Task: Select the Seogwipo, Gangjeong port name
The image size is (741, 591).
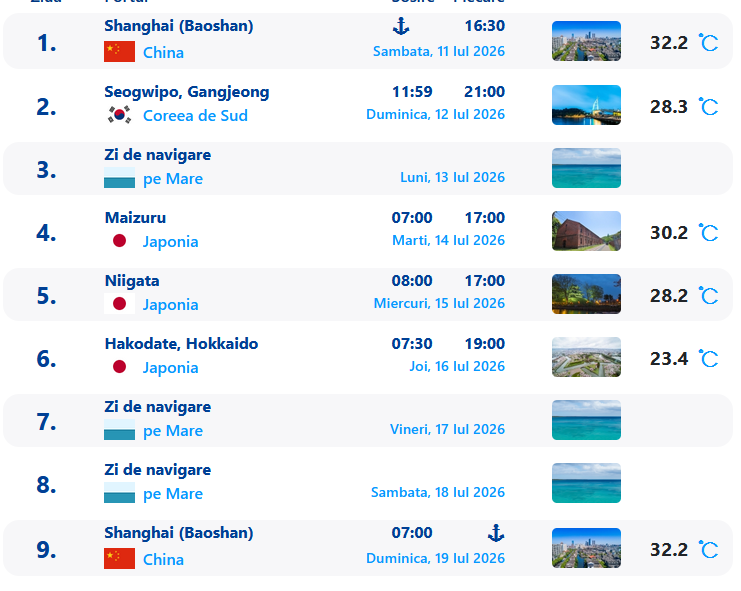Action: coord(187,92)
